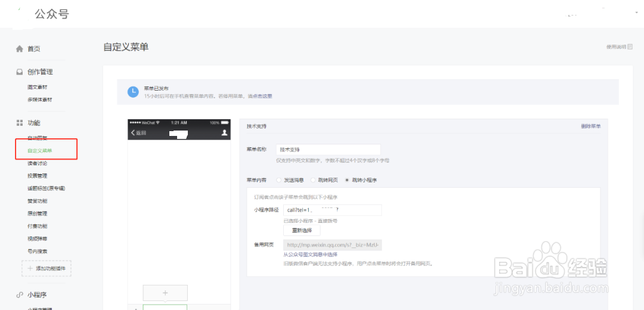The width and height of the screenshot is (644, 310).
Task: Click the 重新选择 button
Action: tap(302, 230)
